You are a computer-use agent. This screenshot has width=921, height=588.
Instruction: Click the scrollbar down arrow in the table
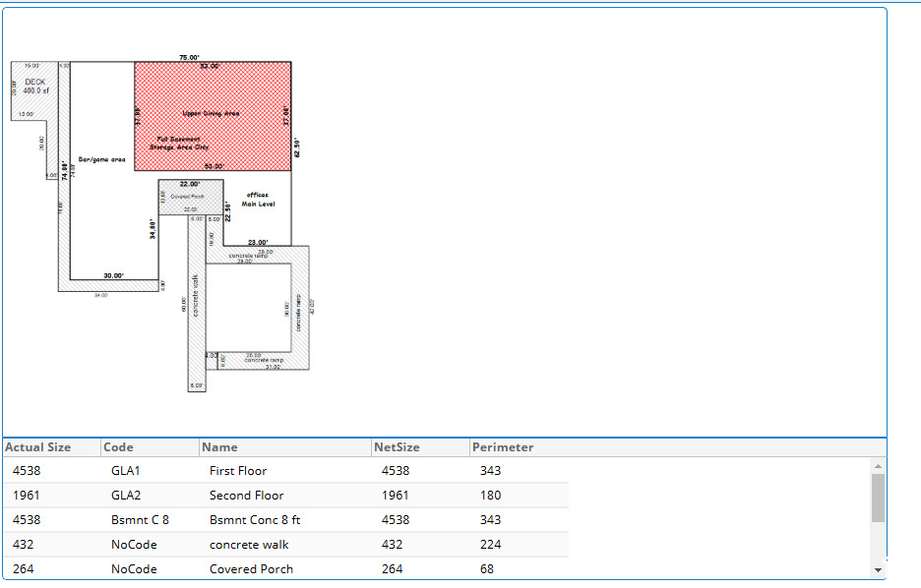[x=878, y=569]
